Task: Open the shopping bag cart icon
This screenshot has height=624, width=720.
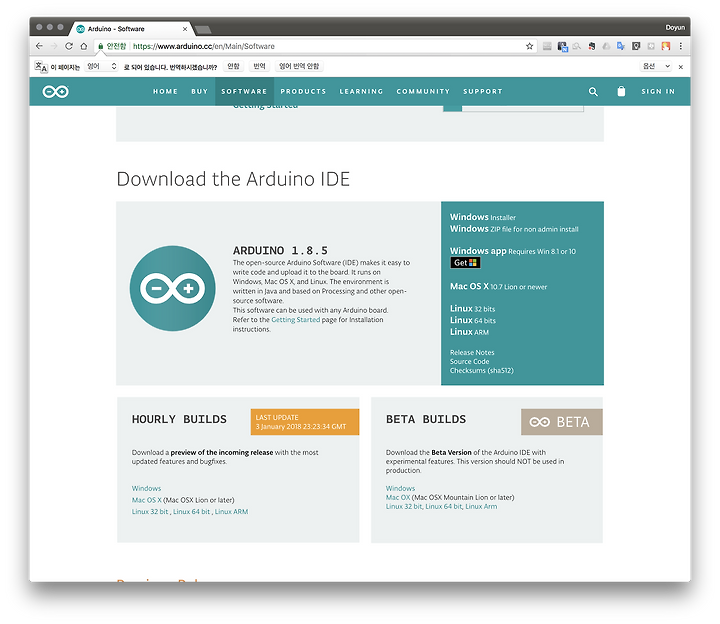Action: [x=621, y=91]
